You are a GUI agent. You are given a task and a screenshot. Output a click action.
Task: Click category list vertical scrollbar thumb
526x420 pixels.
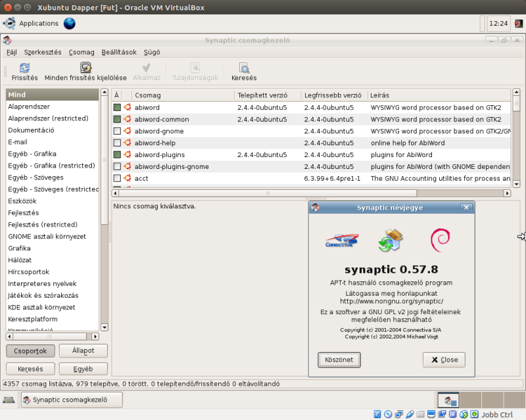pos(105,160)
